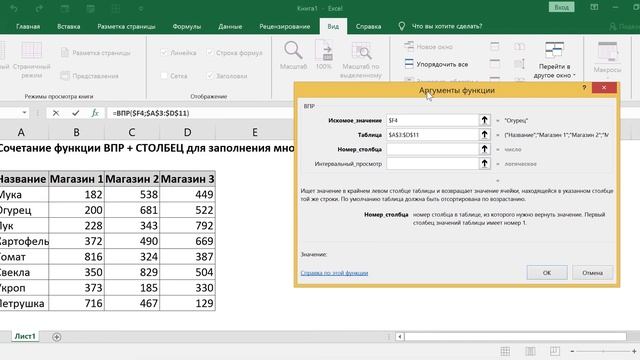
Task: Open the Справка ribbon tab
Action: 368,26
